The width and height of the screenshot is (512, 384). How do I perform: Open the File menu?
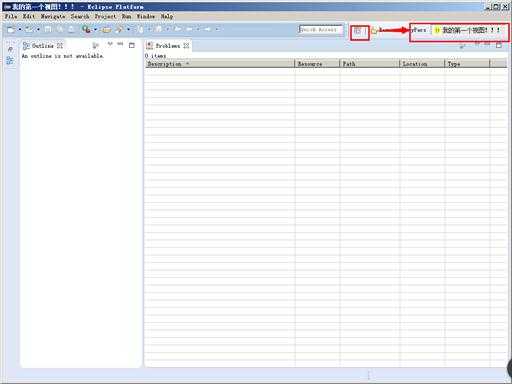tap(11, 16)
